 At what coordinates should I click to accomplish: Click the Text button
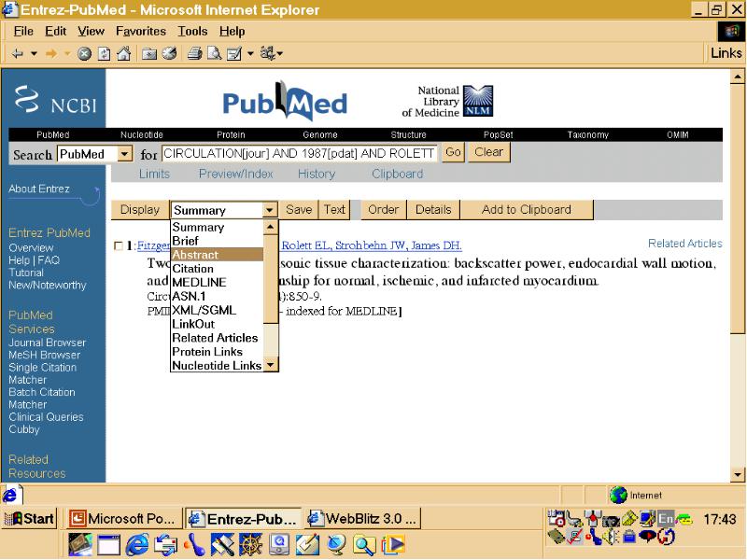tap(334, 210)
